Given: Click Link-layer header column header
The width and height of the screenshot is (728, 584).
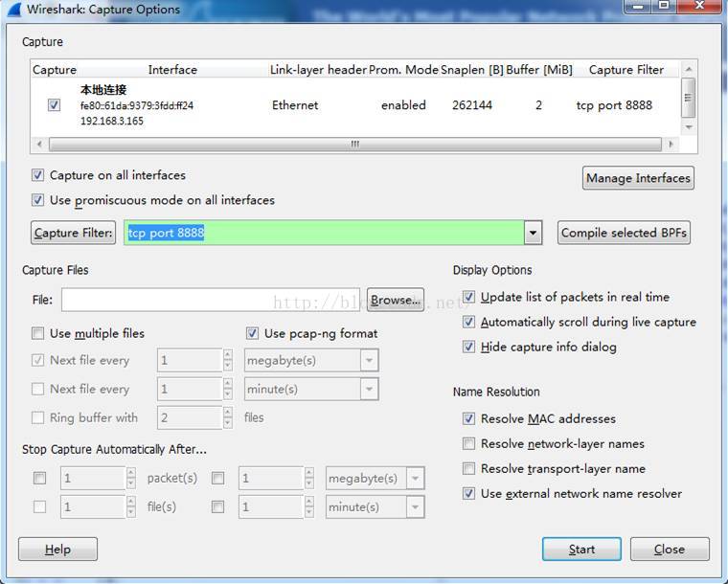Looking at the screenshot, I should pos(318,70).
